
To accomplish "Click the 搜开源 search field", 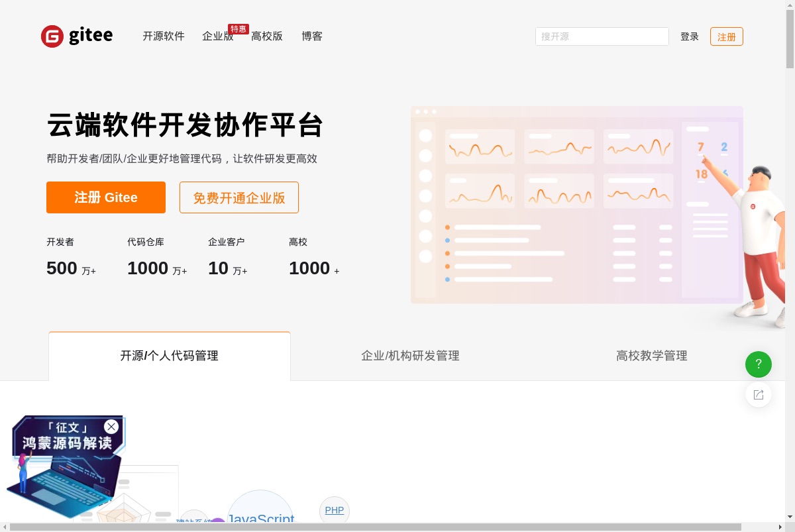I will (x=602, y=36).
